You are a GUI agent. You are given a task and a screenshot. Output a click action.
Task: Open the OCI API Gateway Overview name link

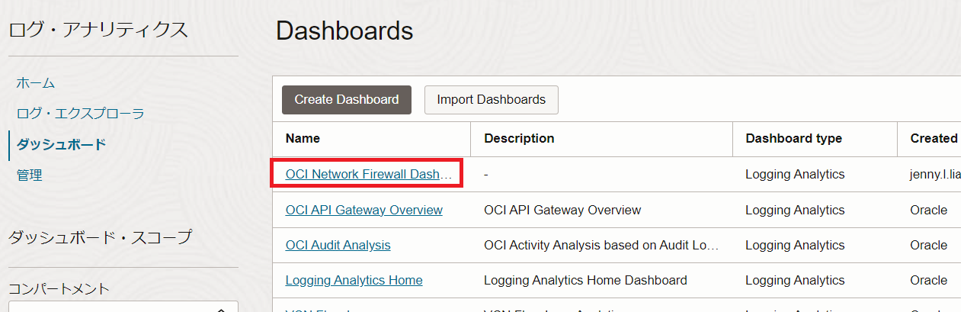point(363,210)
